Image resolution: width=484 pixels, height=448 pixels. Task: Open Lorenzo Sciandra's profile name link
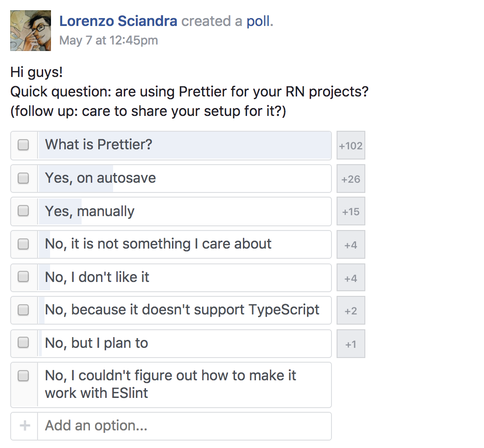pyautogui.click(x=118, y=21)
